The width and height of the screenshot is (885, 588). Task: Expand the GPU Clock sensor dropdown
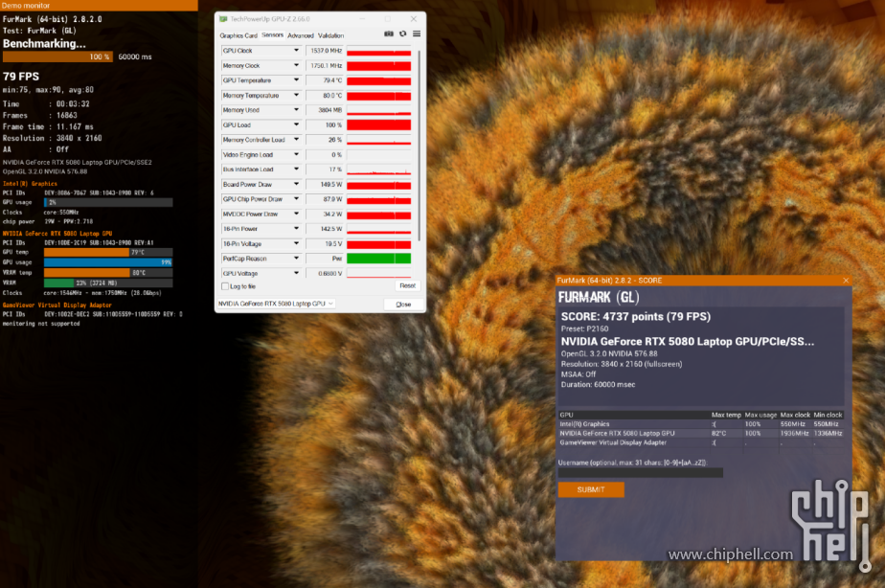(x=296, y=51)
